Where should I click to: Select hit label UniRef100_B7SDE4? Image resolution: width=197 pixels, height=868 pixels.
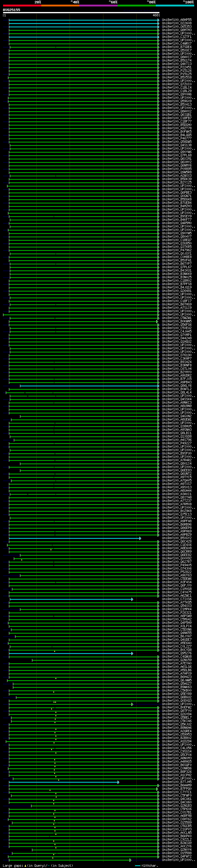click(177, 47)
